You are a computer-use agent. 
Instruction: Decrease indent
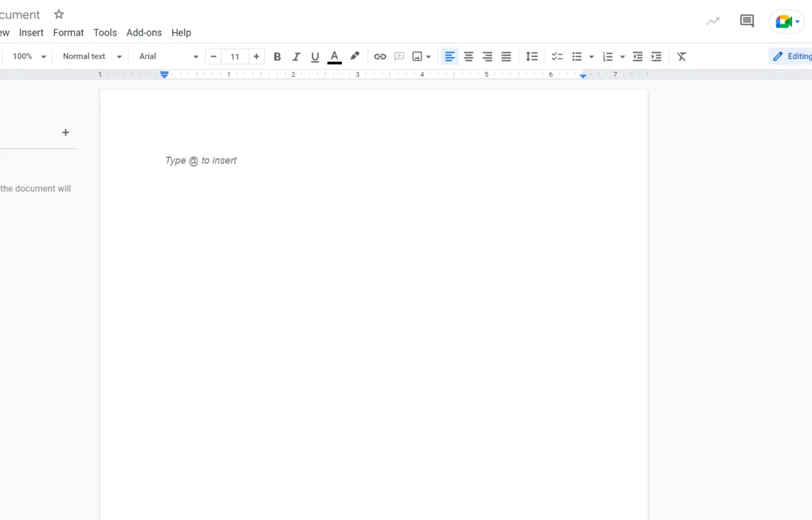click(637, 56)
